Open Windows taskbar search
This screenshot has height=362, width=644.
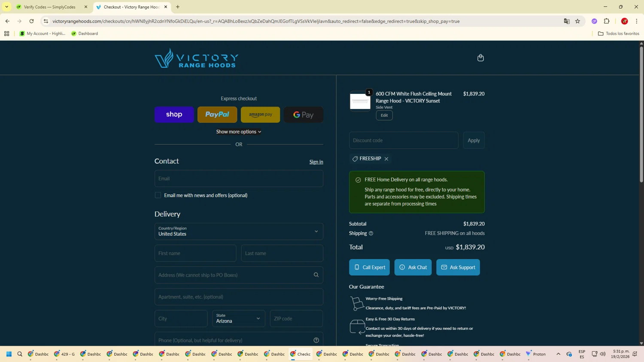[20, 354]
